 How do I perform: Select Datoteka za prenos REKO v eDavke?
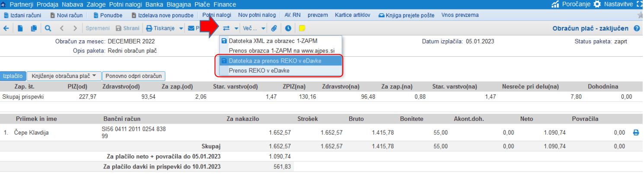coord(275,61)
